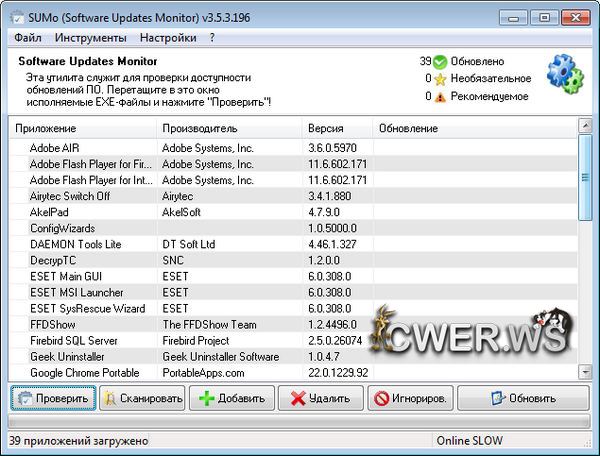Click the yellow star optional updates icon
The image size is (600, 456).
(440, 78)
